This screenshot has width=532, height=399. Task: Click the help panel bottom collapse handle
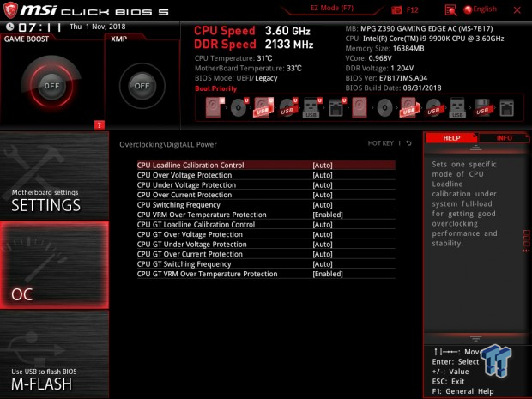click(475, 338)
